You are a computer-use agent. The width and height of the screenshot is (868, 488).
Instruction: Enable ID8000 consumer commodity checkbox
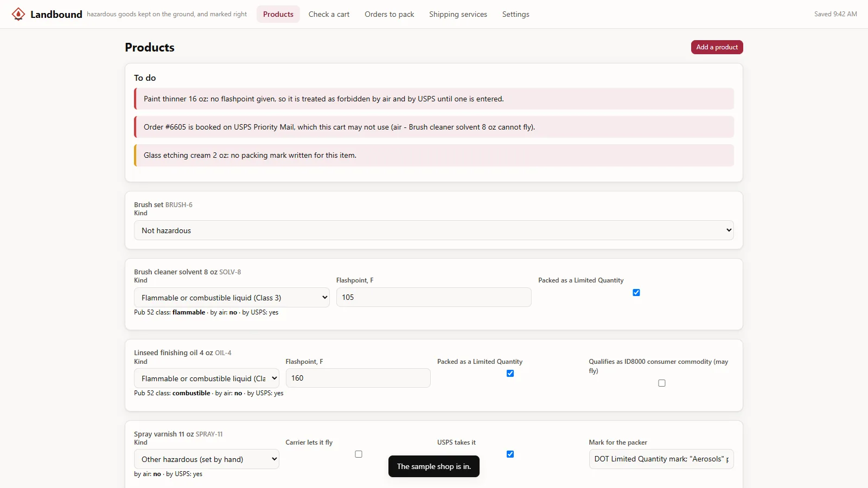click(662, 383)
